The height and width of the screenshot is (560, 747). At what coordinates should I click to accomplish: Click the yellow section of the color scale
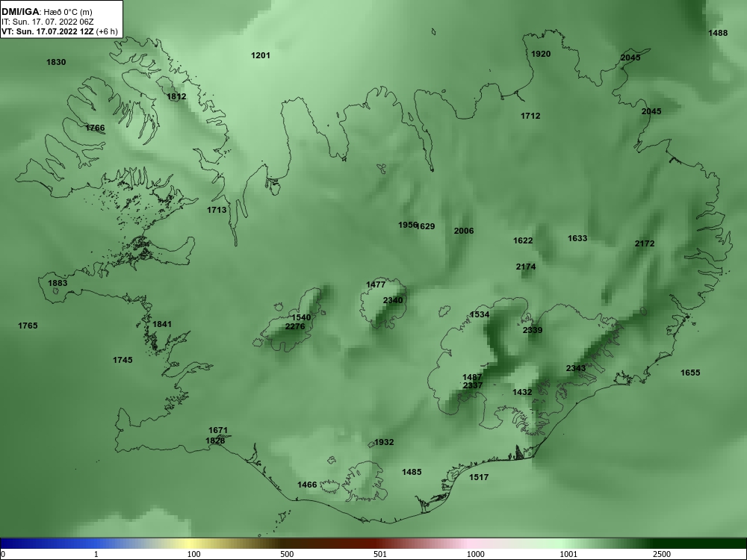click(190, 544)
